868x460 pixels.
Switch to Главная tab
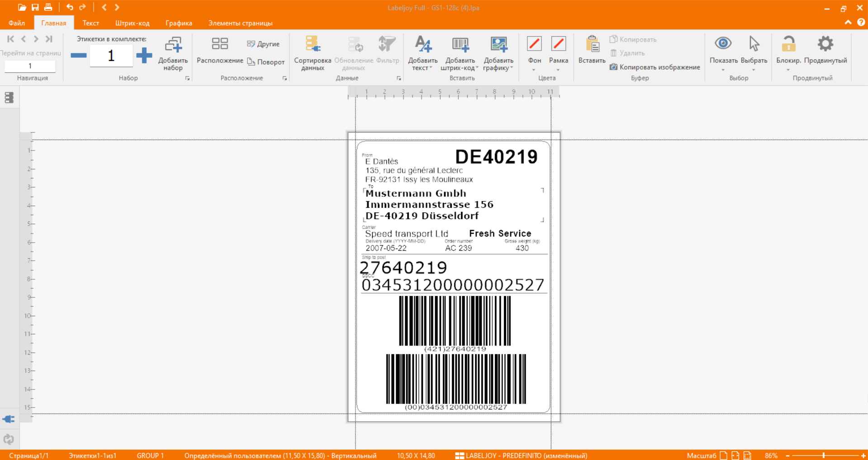click(x=53, y=23)
